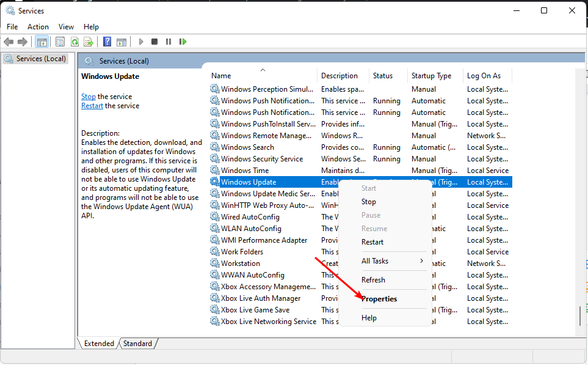Click the Back navigation arrow

(9, 41)
